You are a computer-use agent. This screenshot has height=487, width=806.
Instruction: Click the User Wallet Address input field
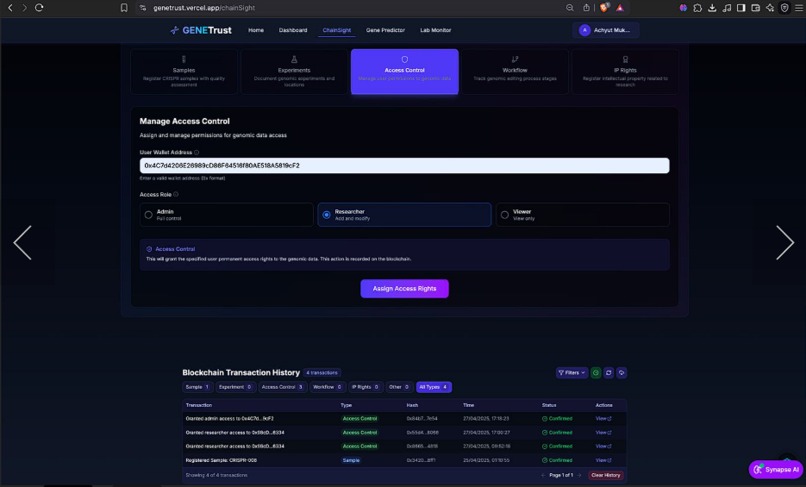tap(405, 166)
